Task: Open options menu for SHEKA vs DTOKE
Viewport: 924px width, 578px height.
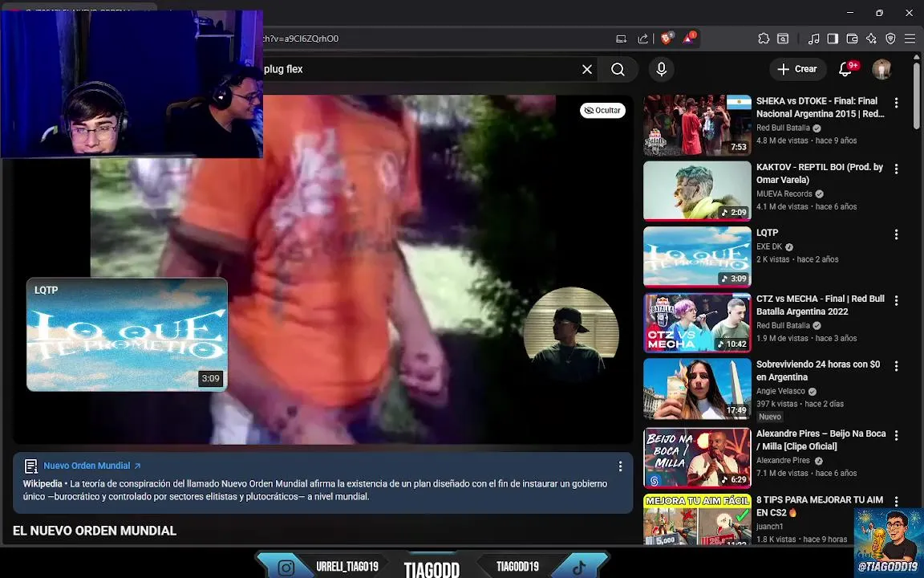Action: tap(896, 104)
